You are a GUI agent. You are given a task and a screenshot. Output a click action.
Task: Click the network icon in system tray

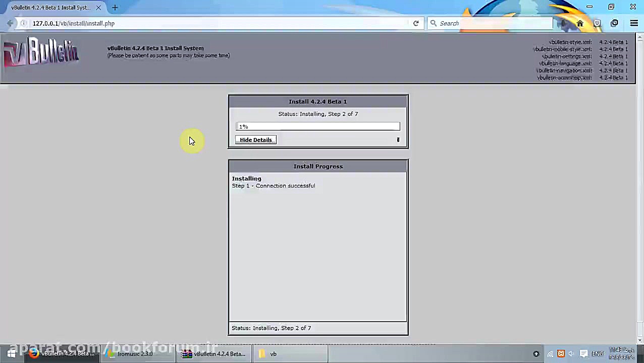pyautogui.click(x=550, y=354)
